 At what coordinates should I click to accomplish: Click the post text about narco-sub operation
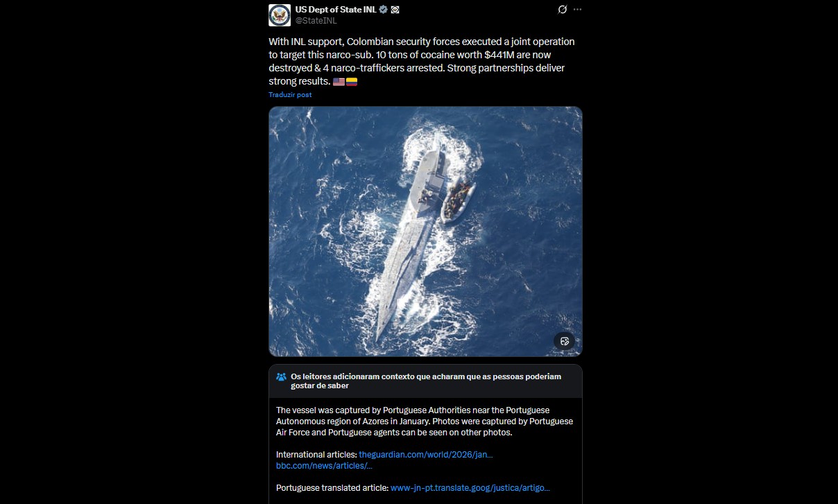point(422,62)
